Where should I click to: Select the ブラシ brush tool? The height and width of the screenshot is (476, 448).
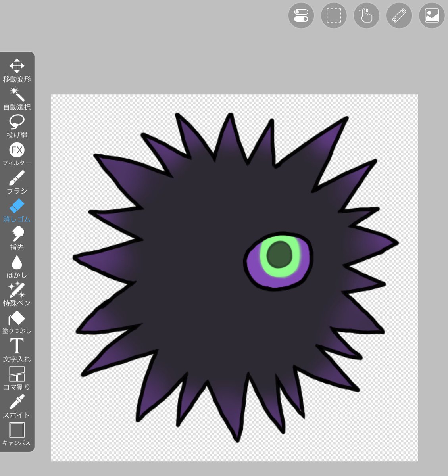(17, 182)
